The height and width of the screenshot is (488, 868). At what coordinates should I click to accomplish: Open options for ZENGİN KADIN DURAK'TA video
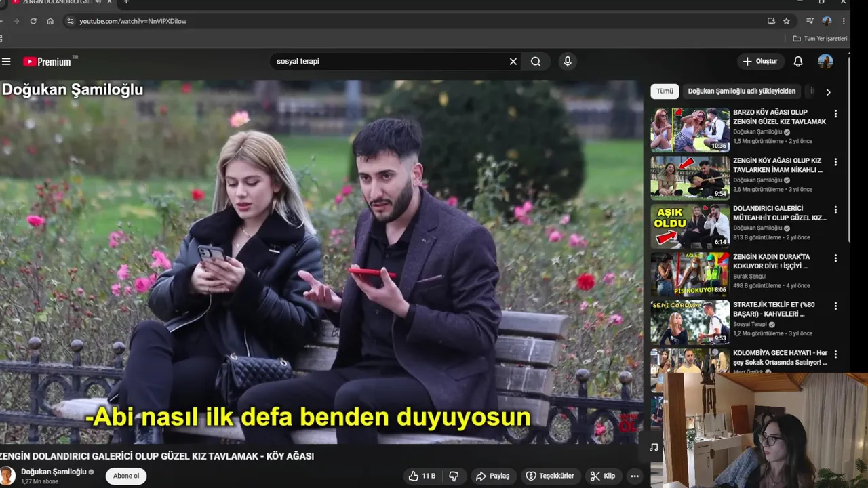point(835,258)
